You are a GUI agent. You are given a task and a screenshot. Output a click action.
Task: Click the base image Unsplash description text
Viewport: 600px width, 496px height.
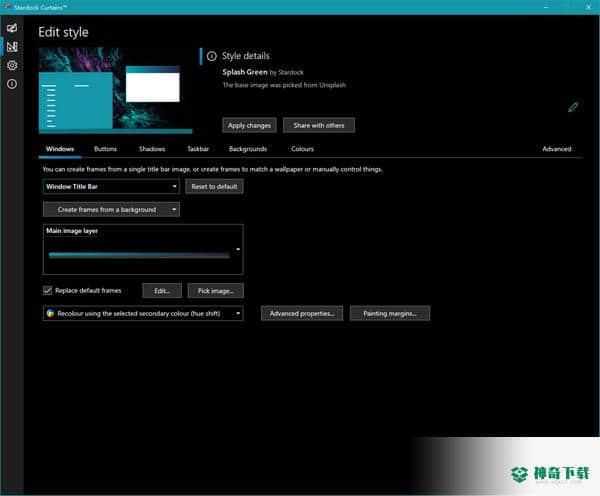pos(284,85)
